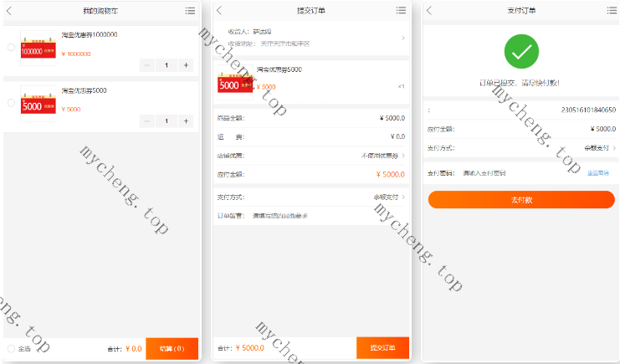Click the shipping fee value ¥ 0.0
This screenshot has width=620, height=364.
(397, 136)
